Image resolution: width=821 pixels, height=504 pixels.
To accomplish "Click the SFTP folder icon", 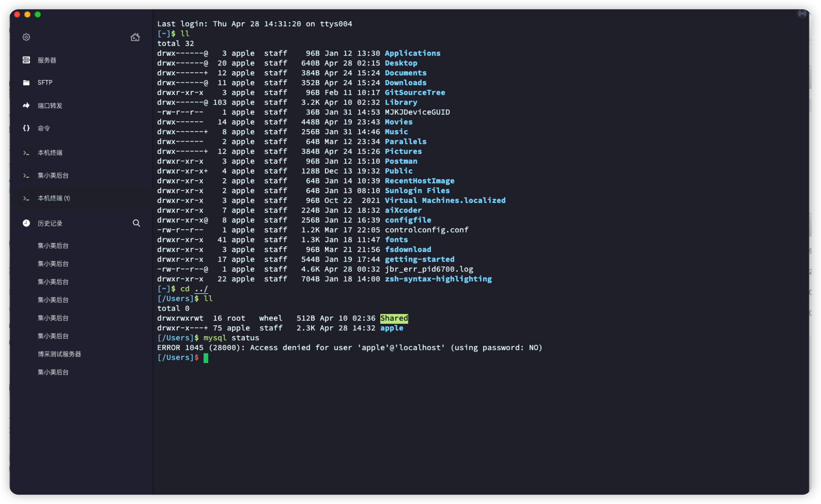I will [26, 83].
